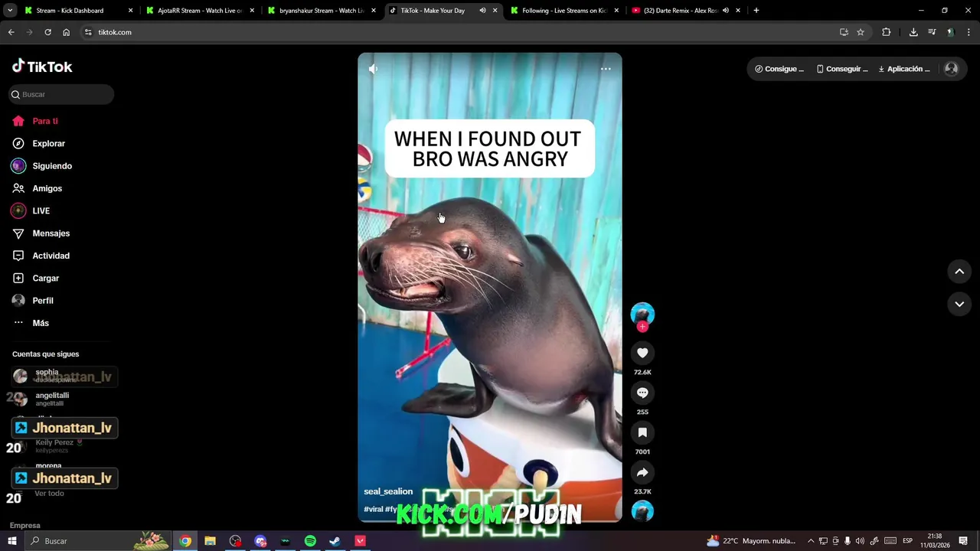Open the video's three-dot options menu
The height and width of the screenshot is (551, 980).
click(606, 69)
